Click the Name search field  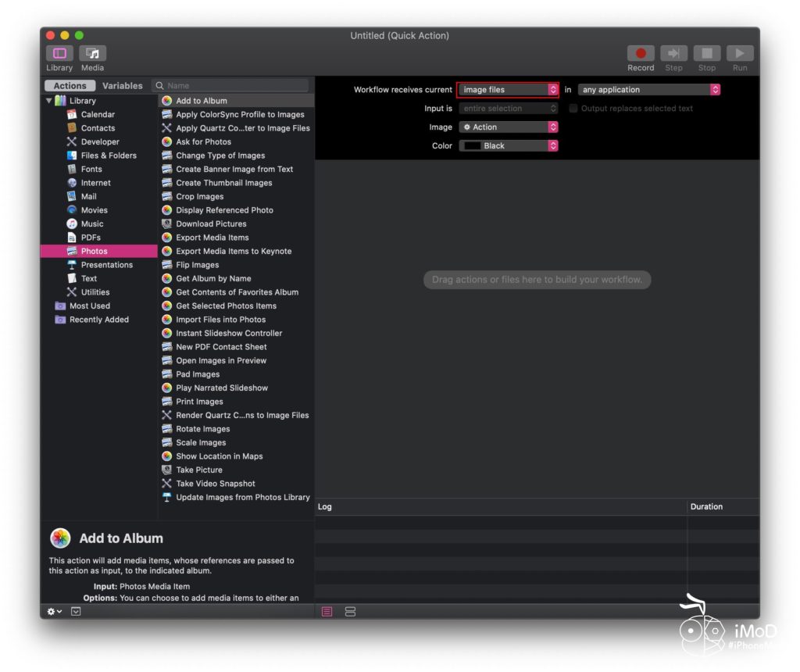234,86
